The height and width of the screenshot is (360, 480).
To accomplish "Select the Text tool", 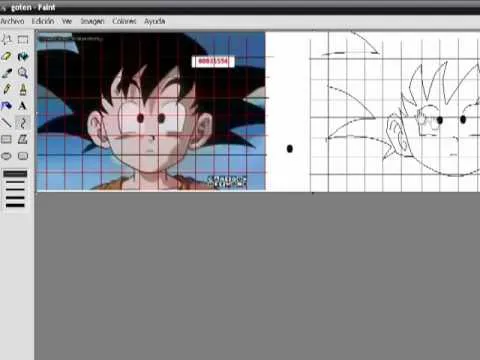I will pyautogui.click(x=23, y=106).
